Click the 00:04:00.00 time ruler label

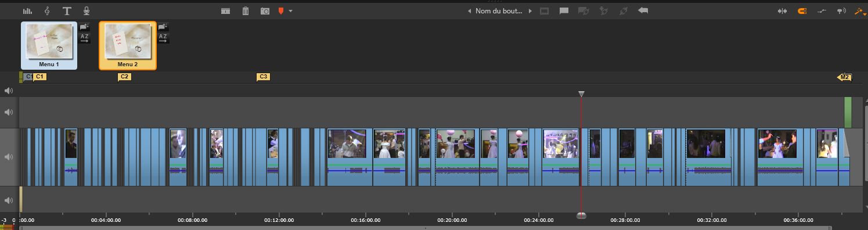[x=106, y=220]
